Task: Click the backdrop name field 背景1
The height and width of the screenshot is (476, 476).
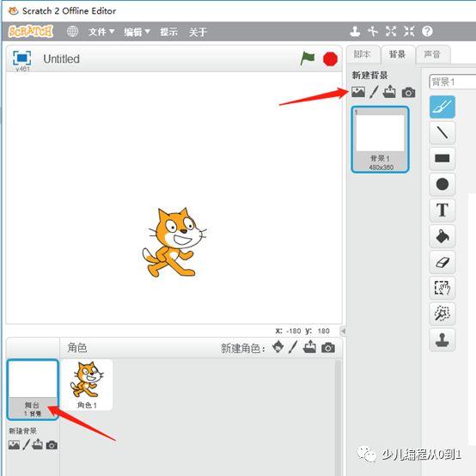Action: [452, 82]
